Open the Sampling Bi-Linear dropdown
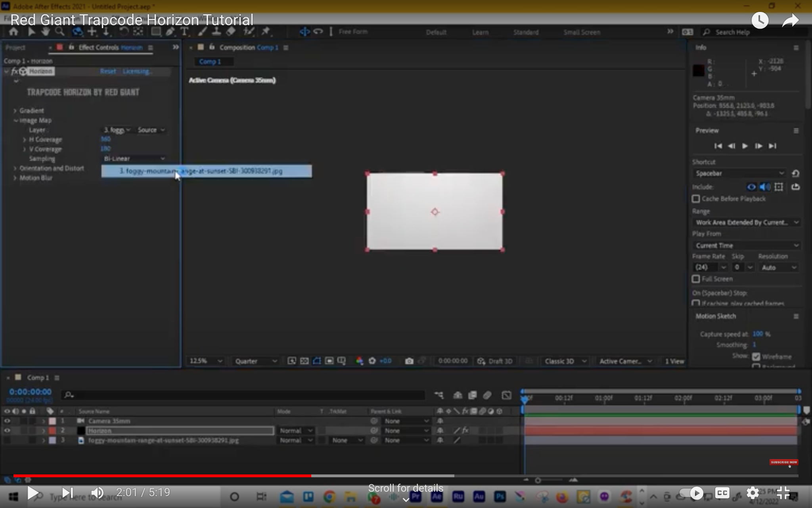Image resolution: width=812 pixels, height=508 pixels. [134, 158]
